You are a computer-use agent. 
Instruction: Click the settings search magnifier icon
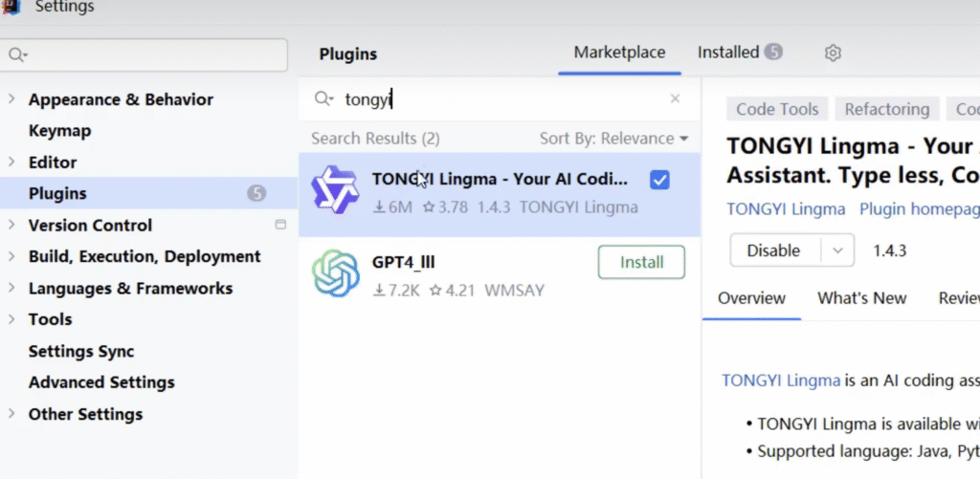16,55
